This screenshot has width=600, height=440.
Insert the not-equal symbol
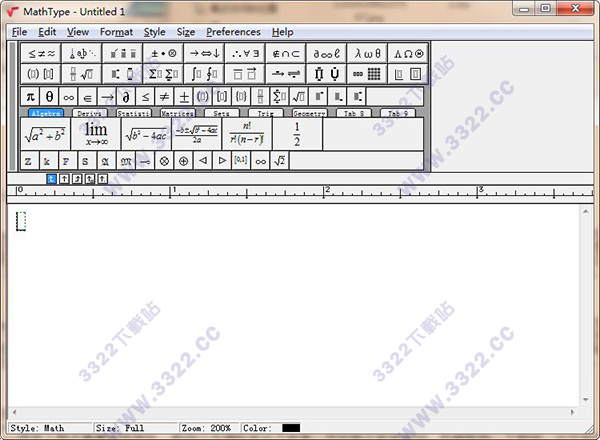pyautogui.click(x=165, y=97)
